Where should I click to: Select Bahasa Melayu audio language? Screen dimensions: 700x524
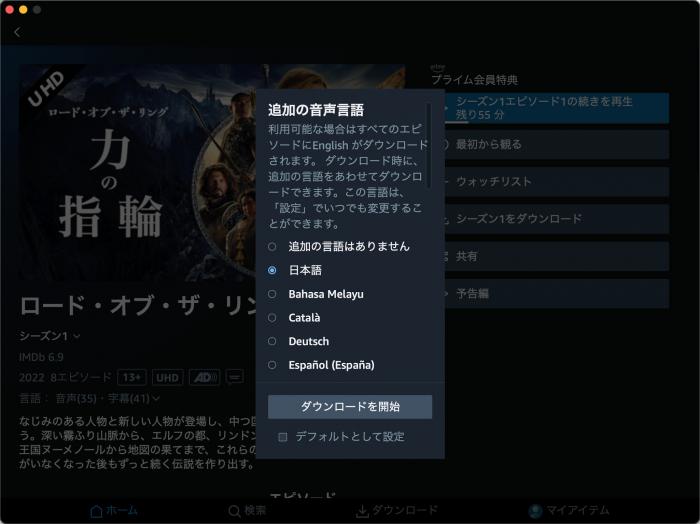[x=272, y=294]
